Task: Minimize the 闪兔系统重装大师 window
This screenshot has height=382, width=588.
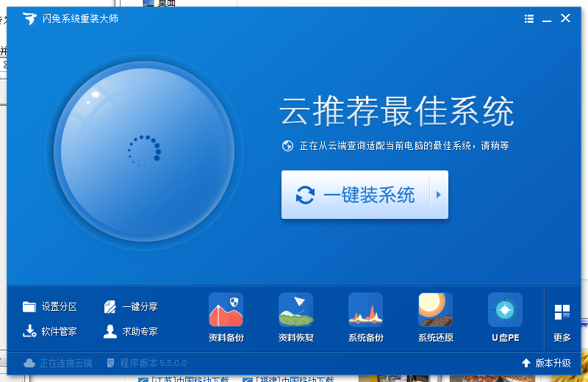Action: [547, 19]
